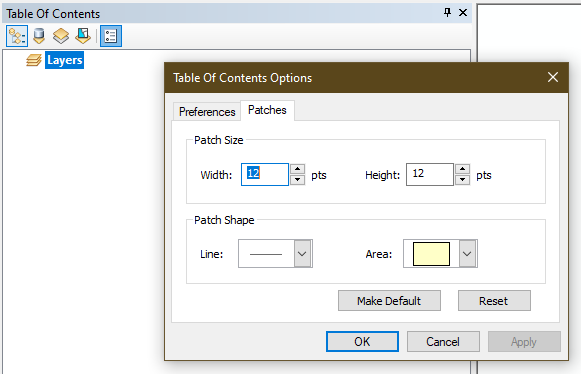The width and height of the screenshot is (581, 374).
Task: Open the Line patch shape dropdown
Action: pyautogui.click(x=302, y=254)
